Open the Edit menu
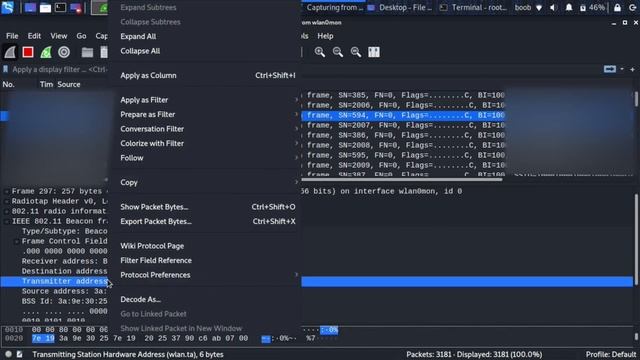Viewport: 640px width, 360px height. [x=34, y=36]
